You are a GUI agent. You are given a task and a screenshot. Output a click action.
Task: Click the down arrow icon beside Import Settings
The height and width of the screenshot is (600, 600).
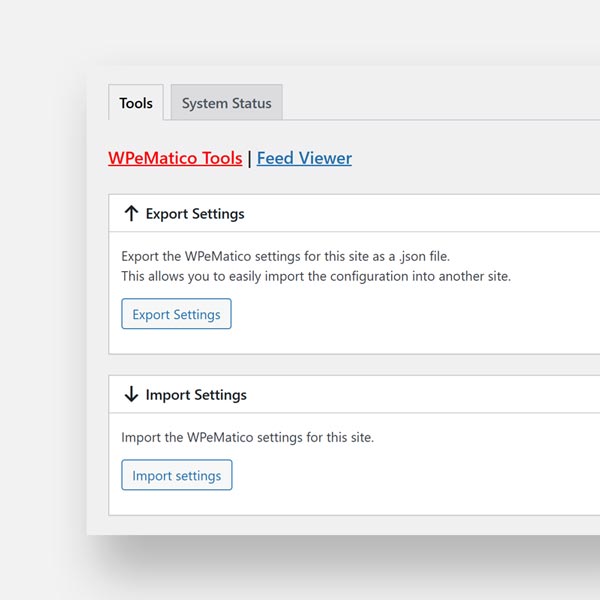pyautogui.click(x=131, y=394)
